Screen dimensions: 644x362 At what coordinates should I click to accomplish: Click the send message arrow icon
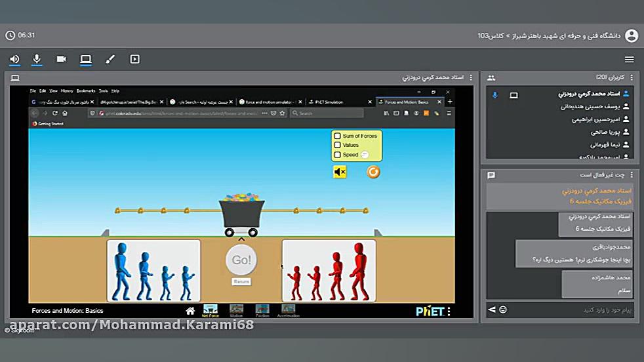click(x=492, y=310)
